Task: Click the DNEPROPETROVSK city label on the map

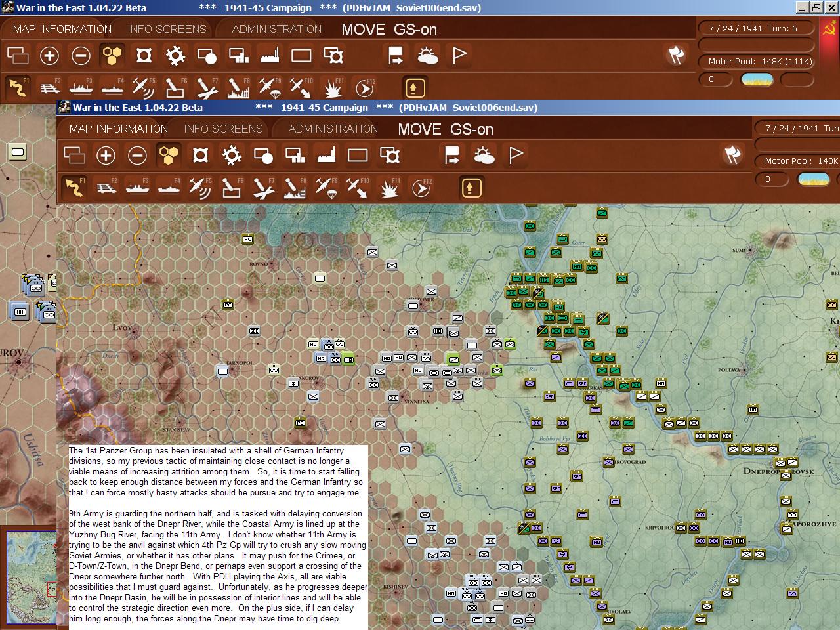Action: point(779,471)
